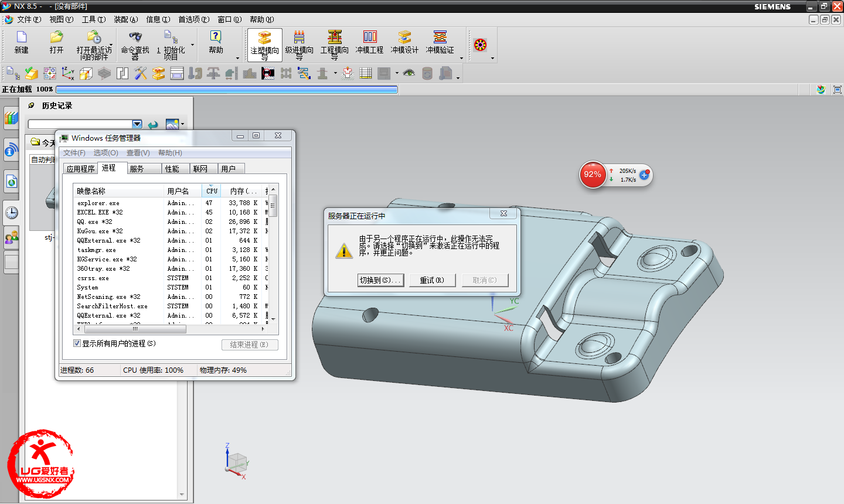Image resolution: width=844 pixels, height=504 pixels.
Task: Launch the 命令查找器 command finder
Action: (x=135, y=45)
